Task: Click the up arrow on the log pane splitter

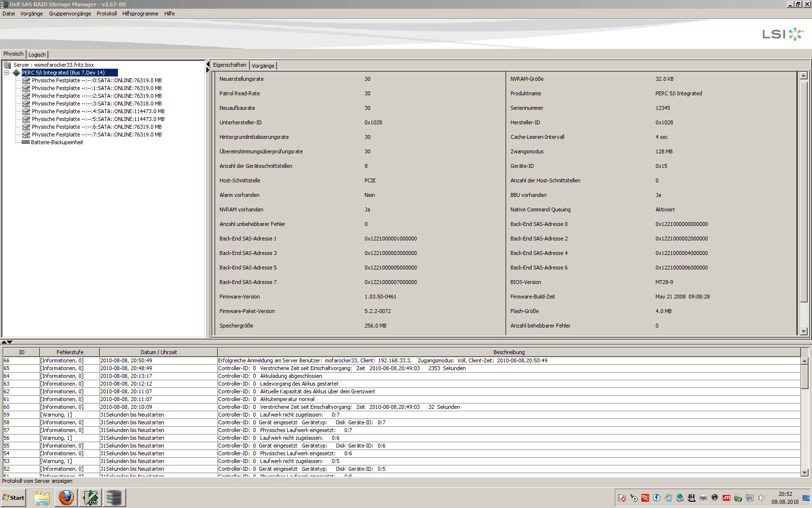Action: (x=4, y=342)
